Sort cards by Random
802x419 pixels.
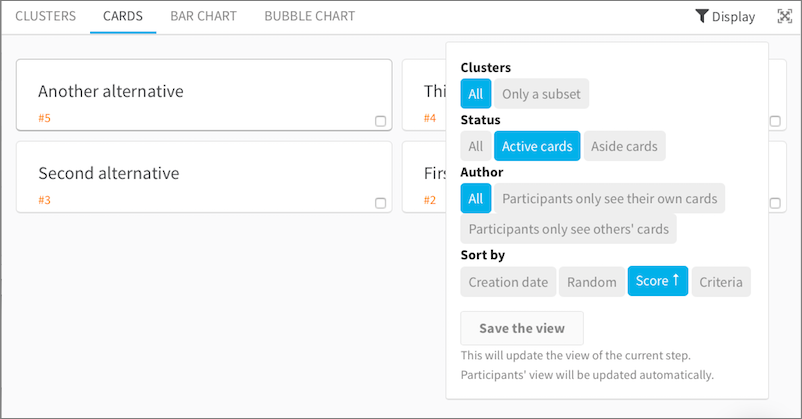[x=592, y=282]
